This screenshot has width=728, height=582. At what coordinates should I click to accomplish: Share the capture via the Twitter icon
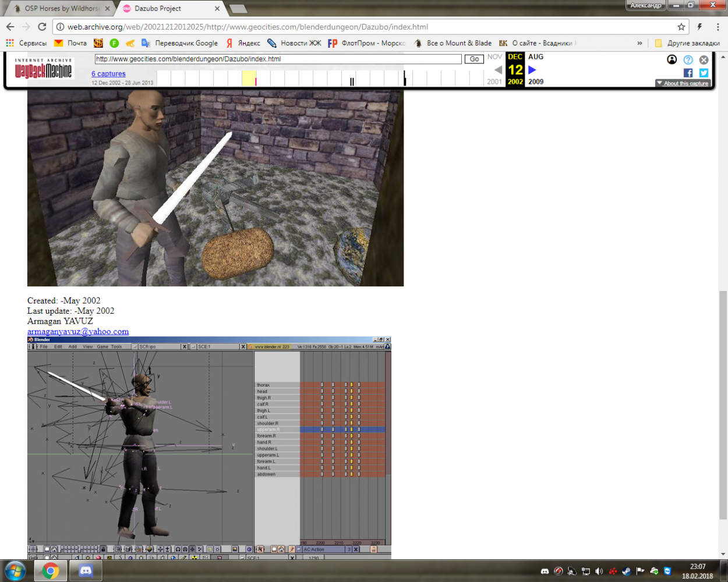pyautogui.click(x=704, y=73)
